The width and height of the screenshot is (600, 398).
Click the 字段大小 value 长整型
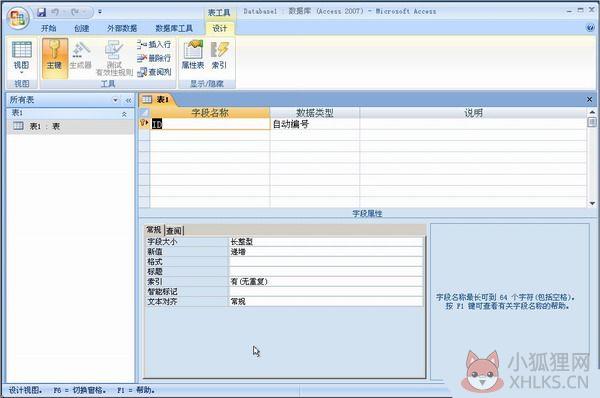click(326, 241)
